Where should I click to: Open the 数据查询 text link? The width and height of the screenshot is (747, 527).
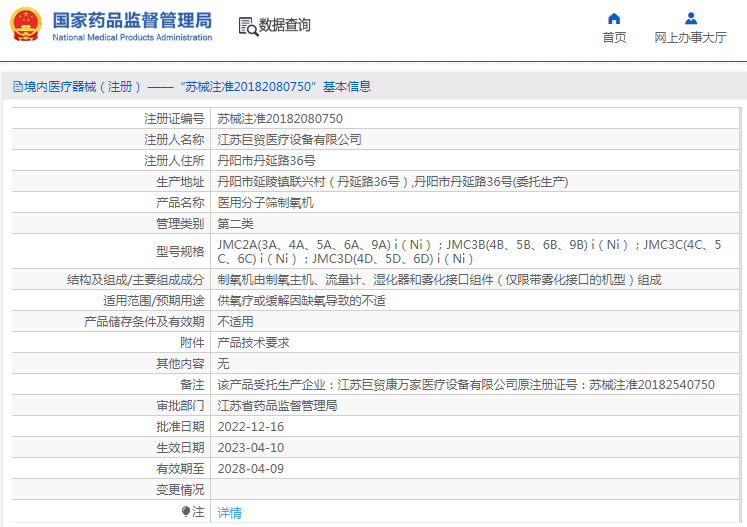pos(284,26)
